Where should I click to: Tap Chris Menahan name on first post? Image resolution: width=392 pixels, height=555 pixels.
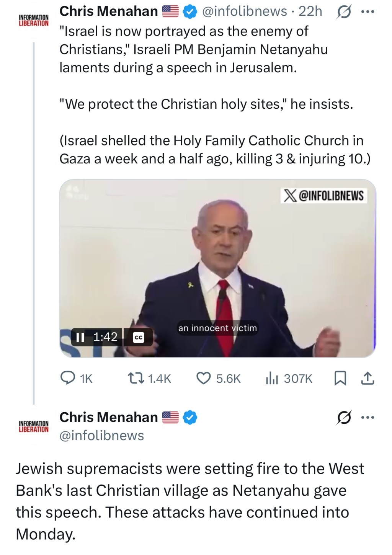pos(109,11)
